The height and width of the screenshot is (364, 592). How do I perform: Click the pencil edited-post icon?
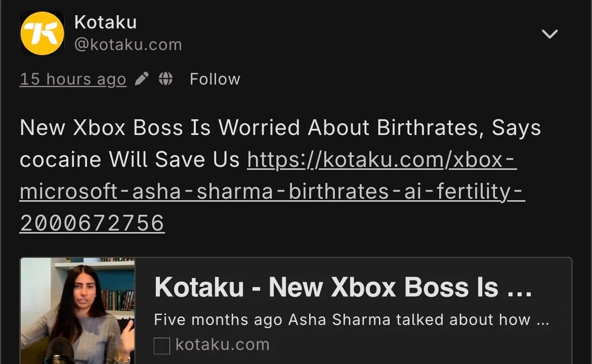142,79
